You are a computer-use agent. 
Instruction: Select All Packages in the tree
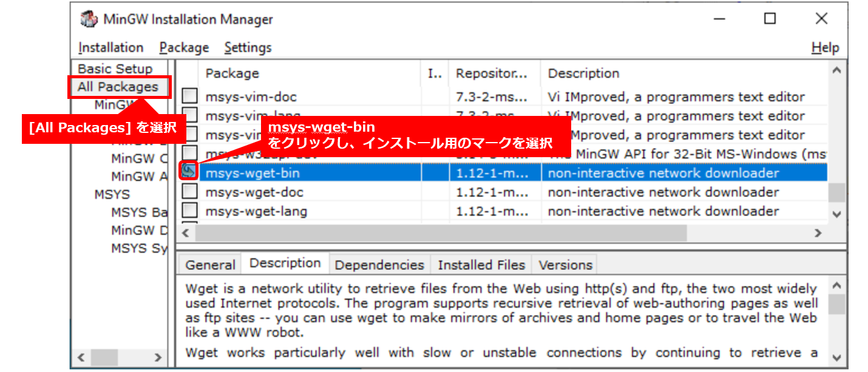coord(118,87)
